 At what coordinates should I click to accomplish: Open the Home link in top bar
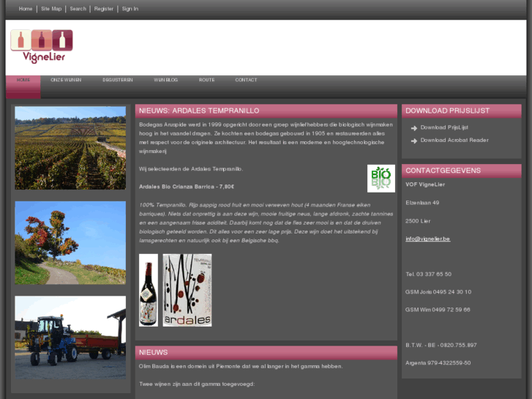[26, 9]
